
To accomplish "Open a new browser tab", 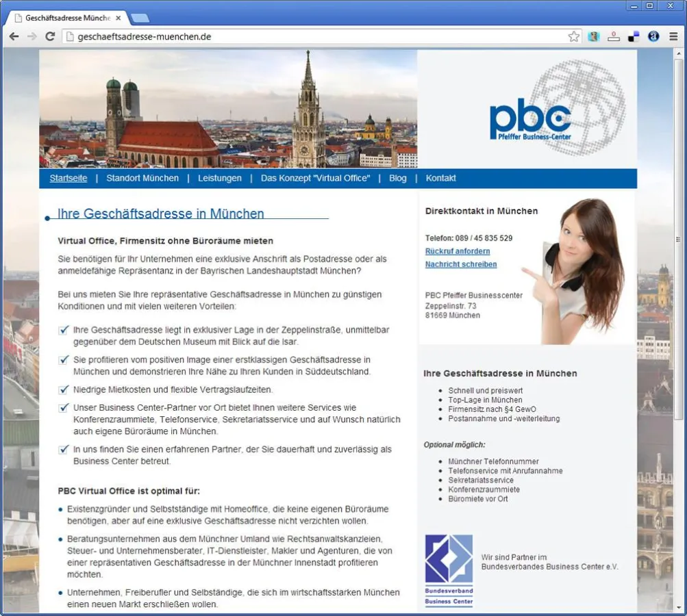I will 140,17.
